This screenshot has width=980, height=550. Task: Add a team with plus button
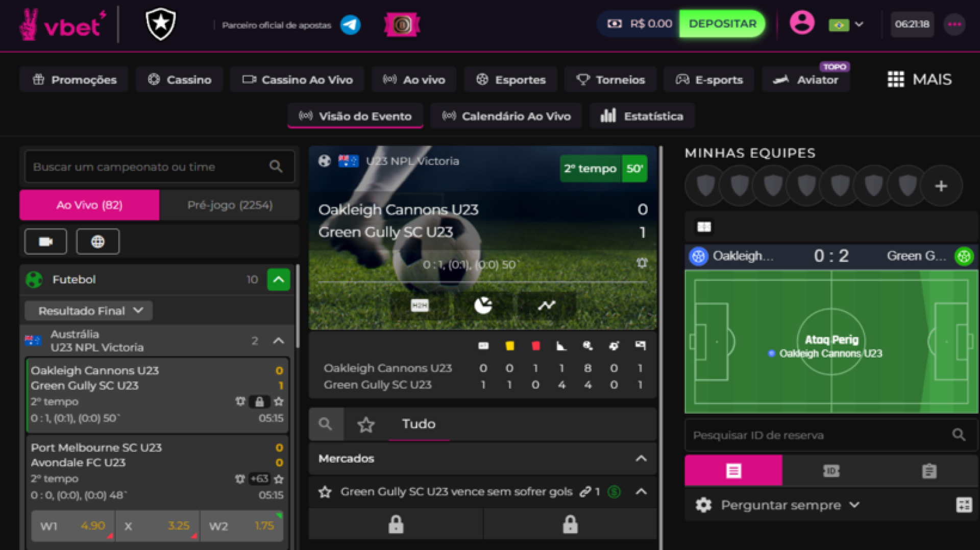coord(941,186)
